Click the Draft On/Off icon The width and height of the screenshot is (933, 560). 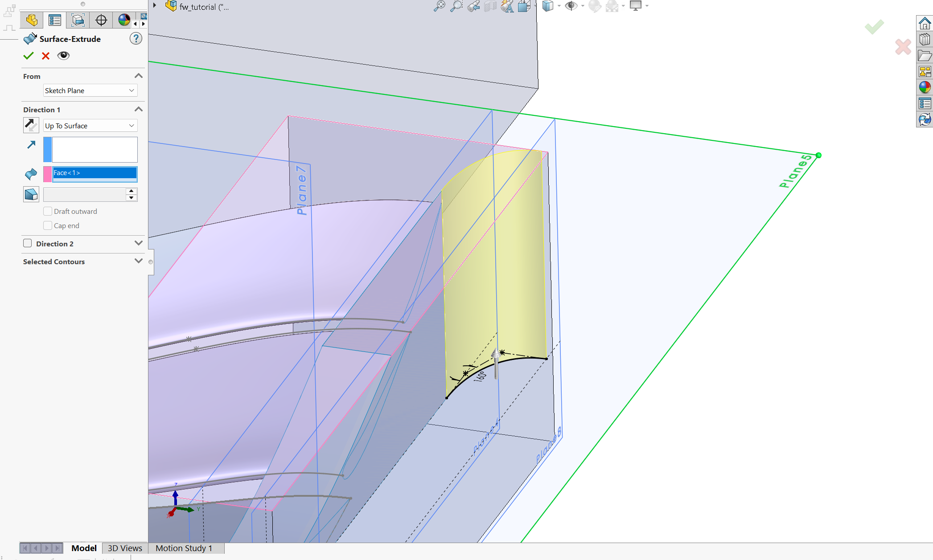coord(31,194)
